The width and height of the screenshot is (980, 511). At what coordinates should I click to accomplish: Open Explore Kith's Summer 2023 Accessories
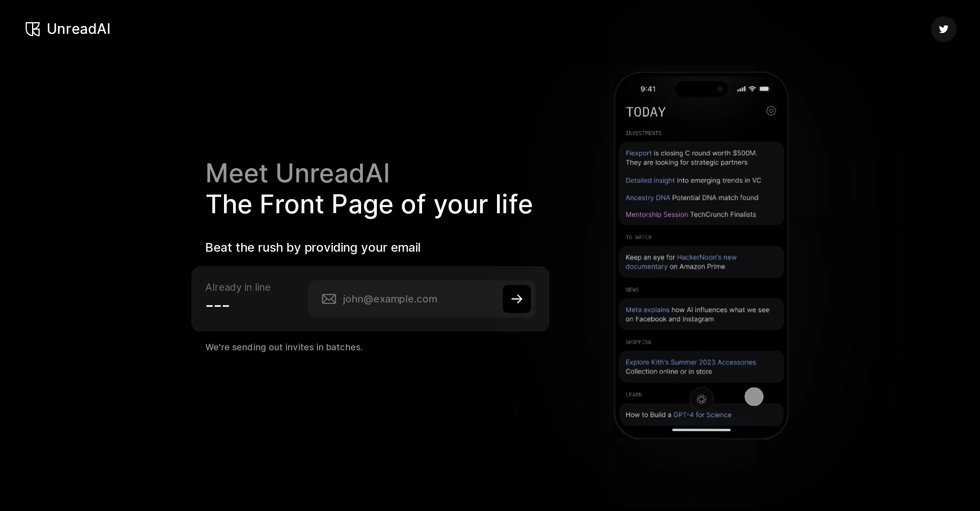(690, 362)
